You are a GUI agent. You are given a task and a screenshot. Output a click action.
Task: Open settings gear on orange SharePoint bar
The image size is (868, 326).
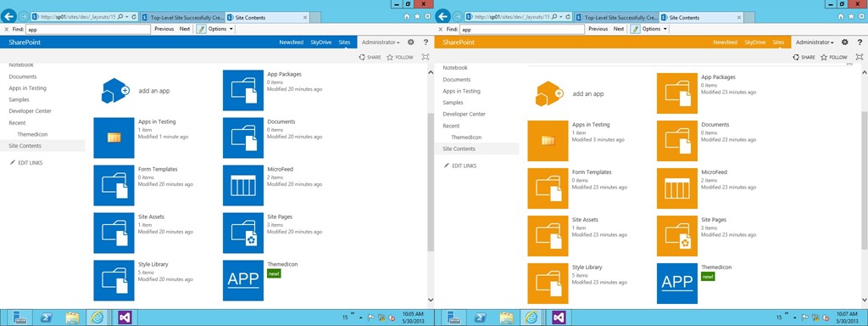coord(845,42)
